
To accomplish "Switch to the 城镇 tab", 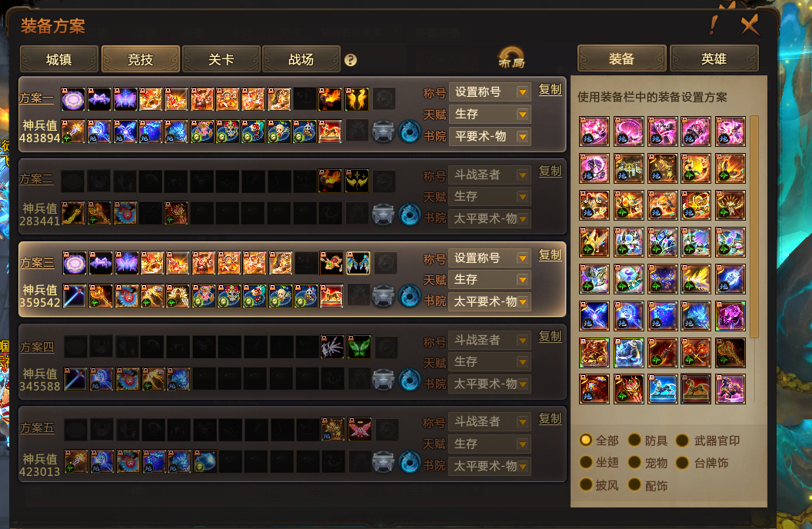I will click(59, 59).
